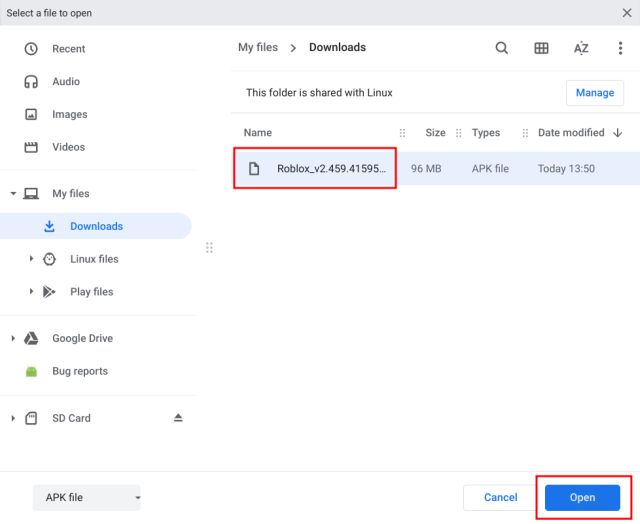
Task: Switch to thumbnail grid view
Action: tap(541, 48)
